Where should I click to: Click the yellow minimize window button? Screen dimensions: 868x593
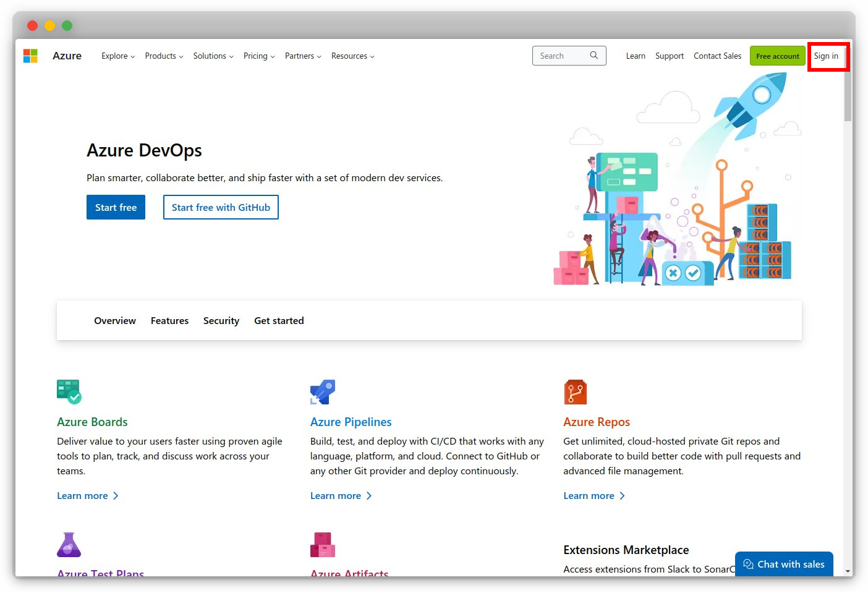coord(49,25)
